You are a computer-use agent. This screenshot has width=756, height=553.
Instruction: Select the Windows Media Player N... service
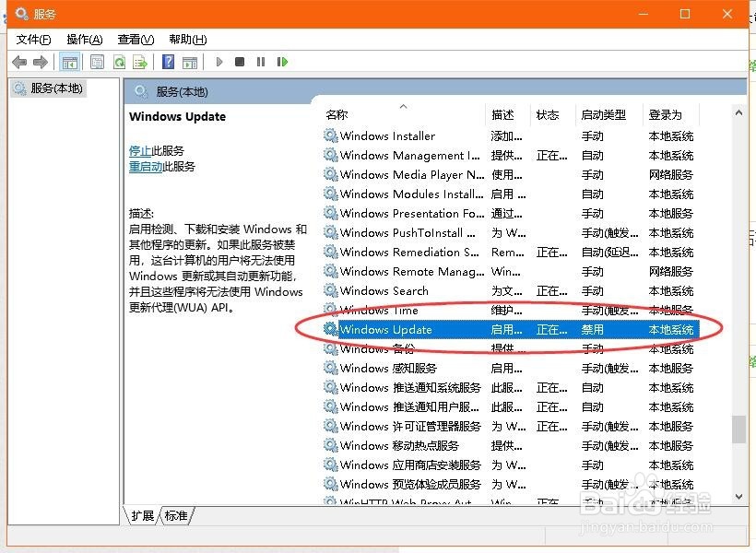[x=510, y=174]
